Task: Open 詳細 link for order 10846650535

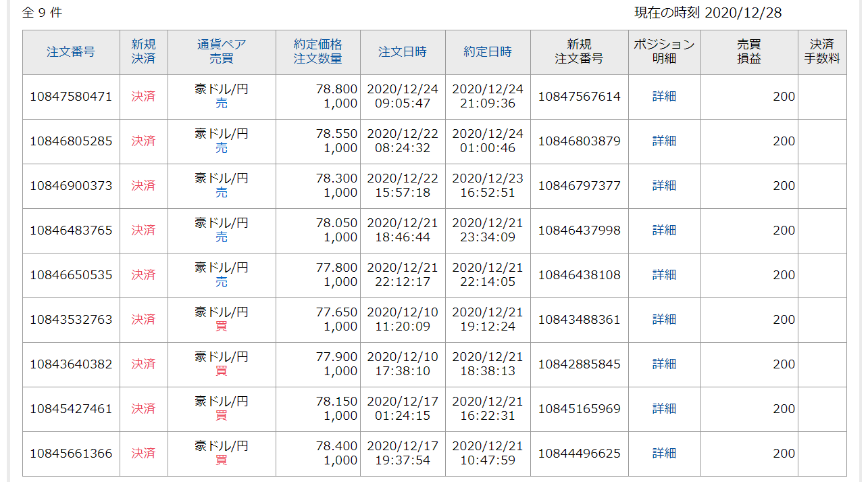Action: [x=664, y=275]
